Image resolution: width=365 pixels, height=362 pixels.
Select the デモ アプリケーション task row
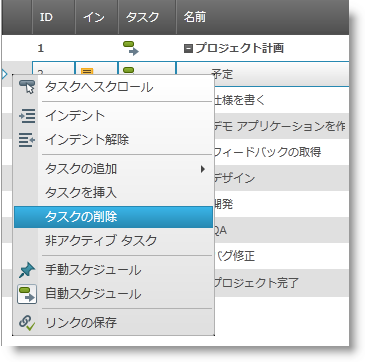pos(281,126)
